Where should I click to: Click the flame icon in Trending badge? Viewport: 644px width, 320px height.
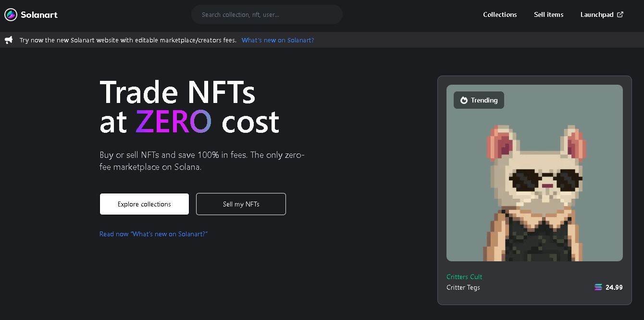464,100
